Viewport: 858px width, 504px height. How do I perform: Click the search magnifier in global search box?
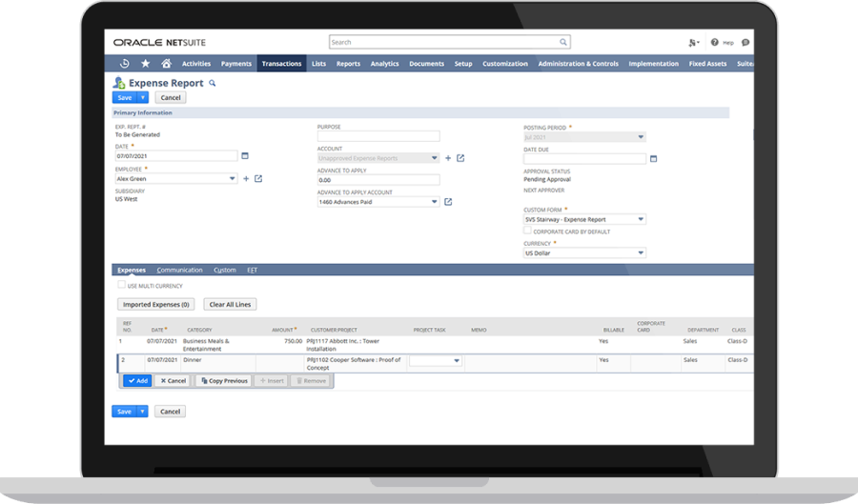pos(563,42)
